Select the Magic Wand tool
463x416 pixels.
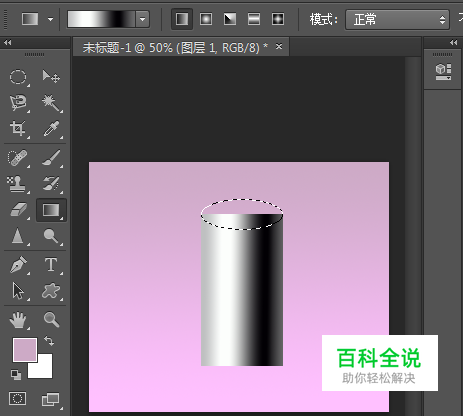51,103
